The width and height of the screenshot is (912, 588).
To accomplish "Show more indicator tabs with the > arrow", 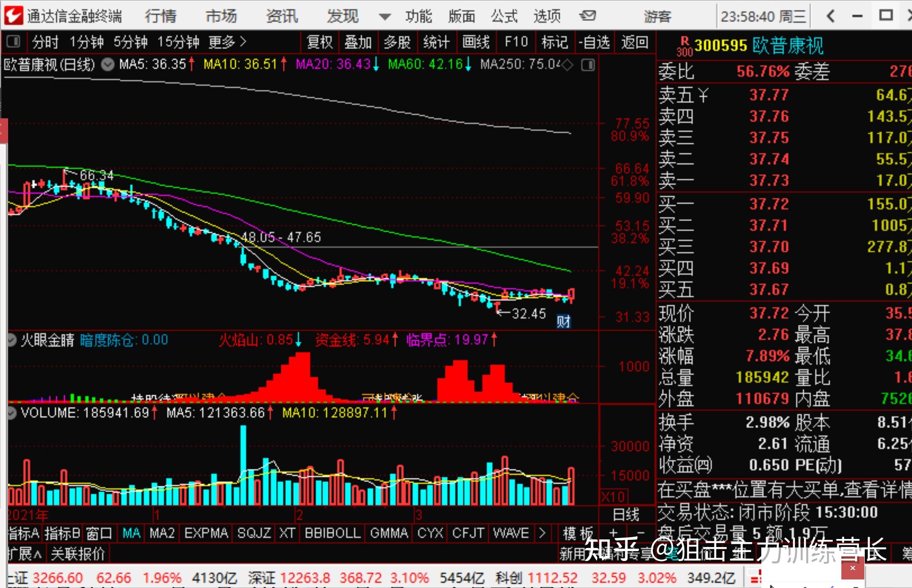I will (542, 533).
